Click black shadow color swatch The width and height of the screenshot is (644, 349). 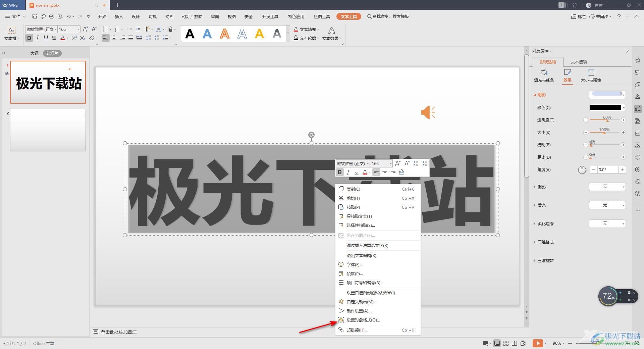pyautogui.click(x=605, y=108)
